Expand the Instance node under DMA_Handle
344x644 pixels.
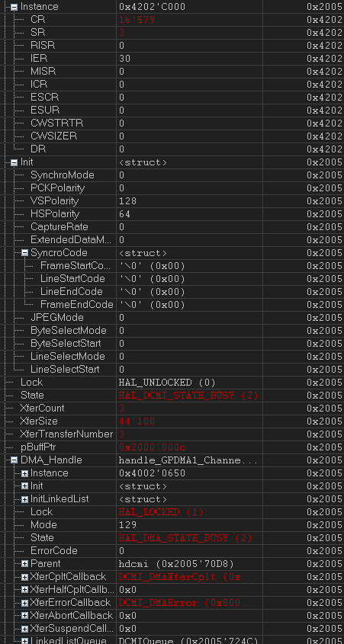24,473
